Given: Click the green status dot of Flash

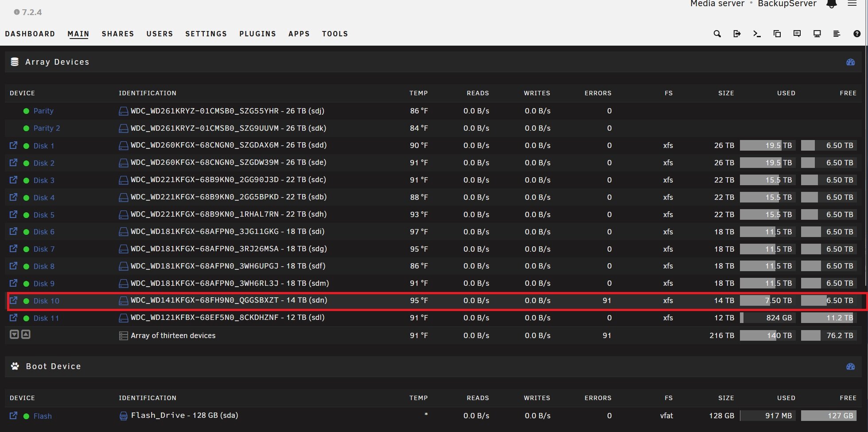Looking at the screenshot, I should pyautogui.click(x=26, y=416).
